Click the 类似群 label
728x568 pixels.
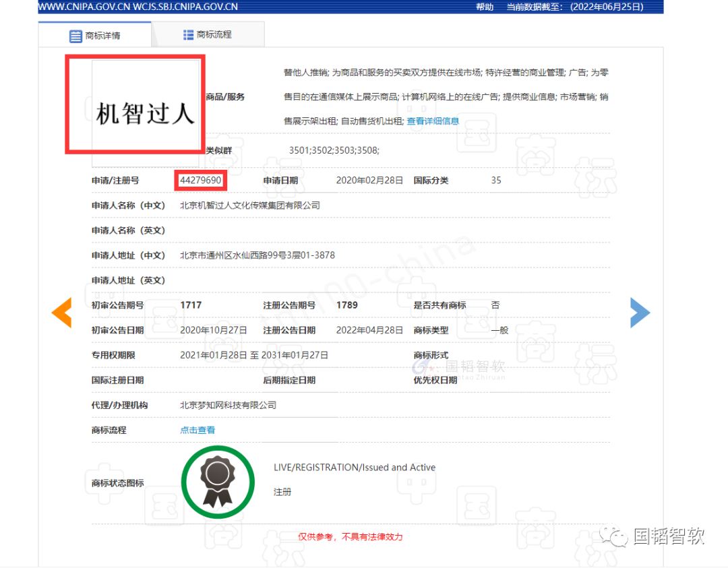coord(218,150)
